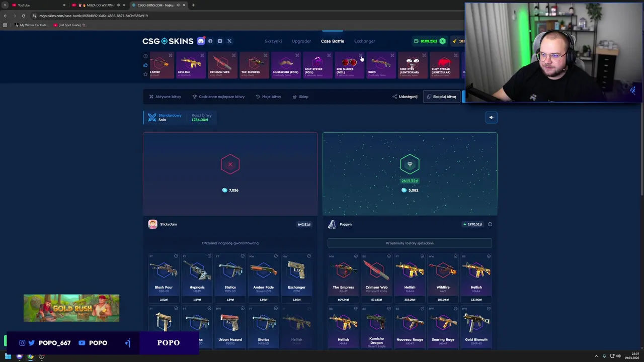Click the check icon on Amber Fade card
The height and width of the screenshot is (362, 644).
click(276, 256)
